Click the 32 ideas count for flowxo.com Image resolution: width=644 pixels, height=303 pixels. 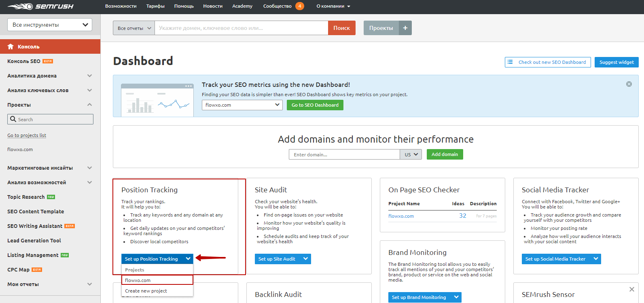(x=463, y=216)
